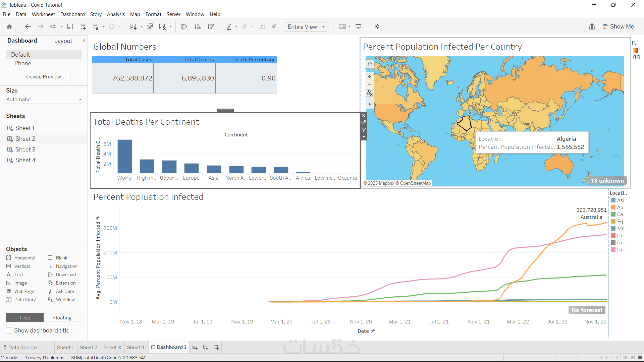Select Tiled layout mode
This screenshot has width=644, height=362.
coord(25,317)
